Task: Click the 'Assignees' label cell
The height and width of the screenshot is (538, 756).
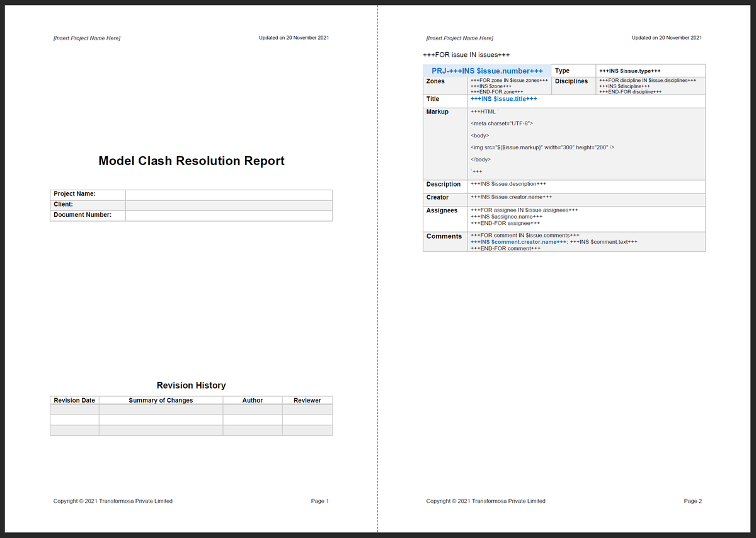Action: [445, 219]
